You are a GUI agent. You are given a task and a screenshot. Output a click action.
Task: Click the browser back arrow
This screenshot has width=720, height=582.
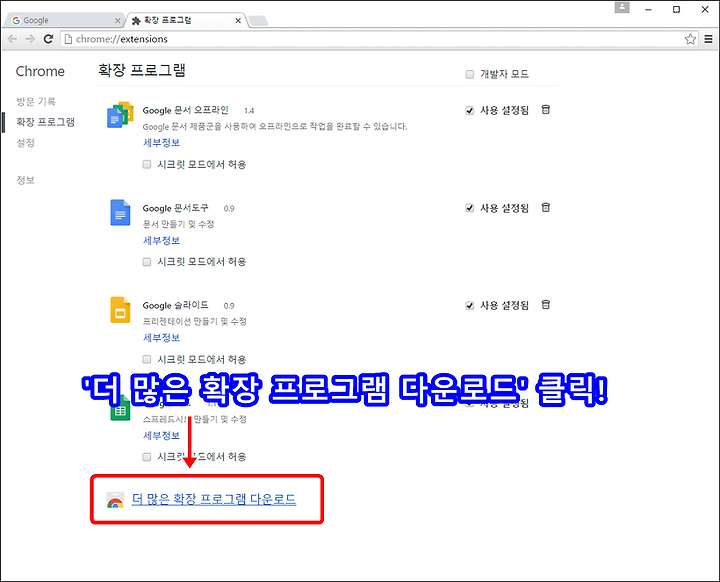point(12,39)
